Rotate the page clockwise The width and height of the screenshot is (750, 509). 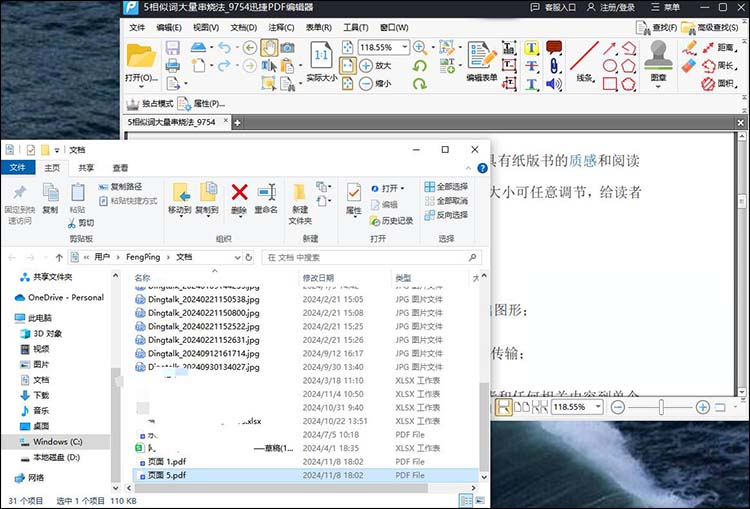coord(419,84)
